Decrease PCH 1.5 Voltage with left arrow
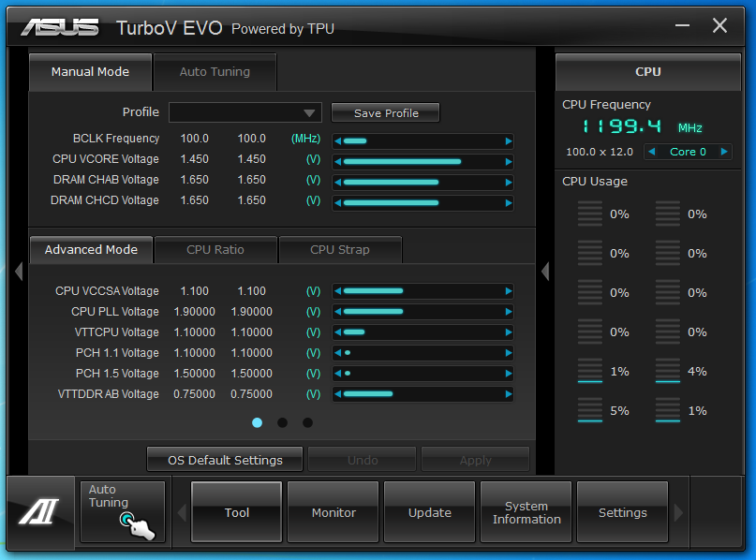Screen dimensions: 756x560 point(338,374)
